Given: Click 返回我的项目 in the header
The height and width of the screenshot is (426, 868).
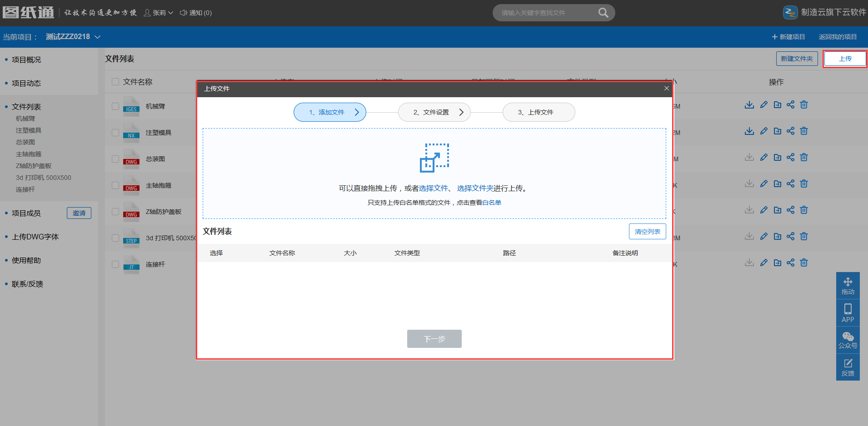Looking at the screenshot, I should pos(838,37).
